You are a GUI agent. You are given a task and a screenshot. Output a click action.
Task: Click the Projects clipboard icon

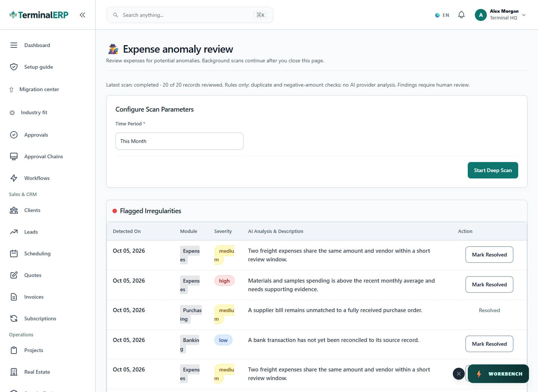pos(14,350)
